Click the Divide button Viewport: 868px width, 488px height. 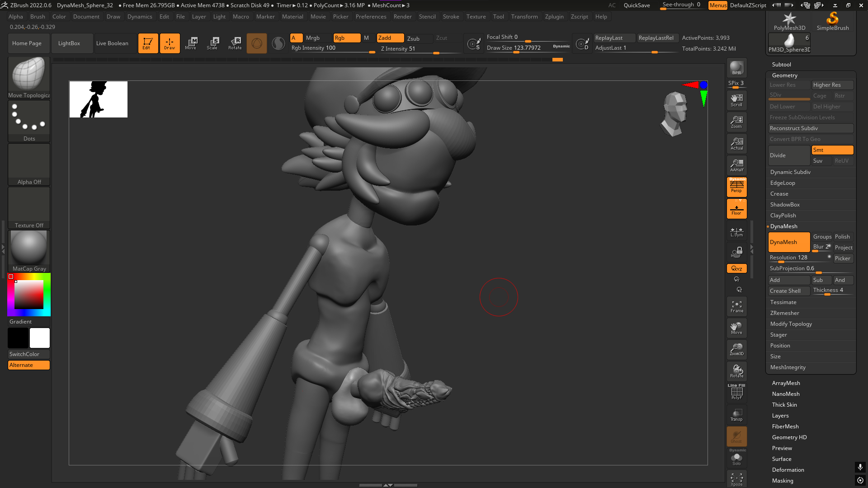[x=789, y=155]
